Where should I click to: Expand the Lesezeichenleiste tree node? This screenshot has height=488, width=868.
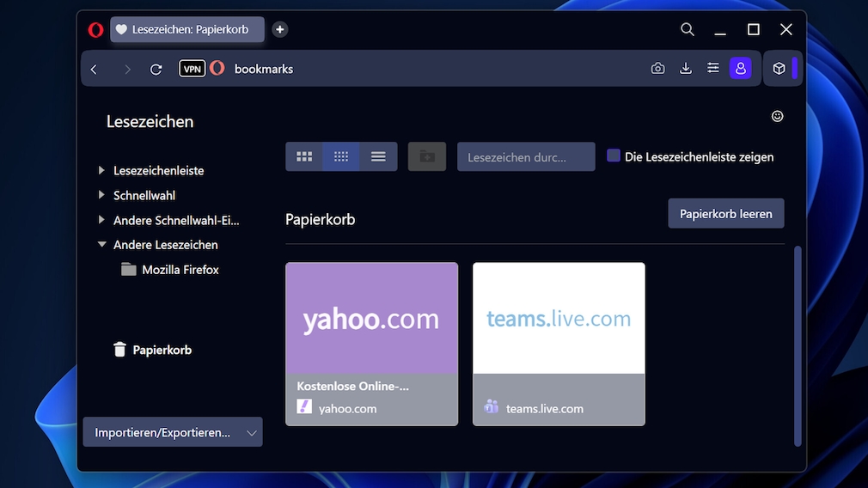click(x=101, y=171)
